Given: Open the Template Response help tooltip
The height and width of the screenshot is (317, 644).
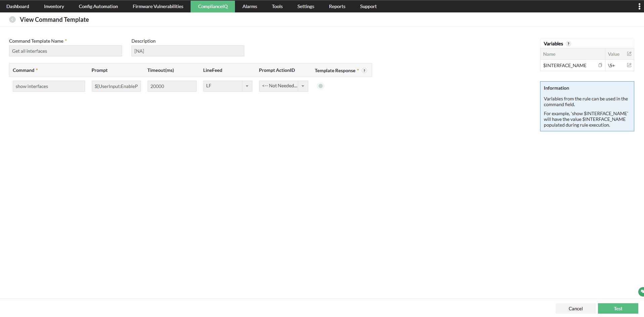Looking at the screenshot, I should [364, 71].
